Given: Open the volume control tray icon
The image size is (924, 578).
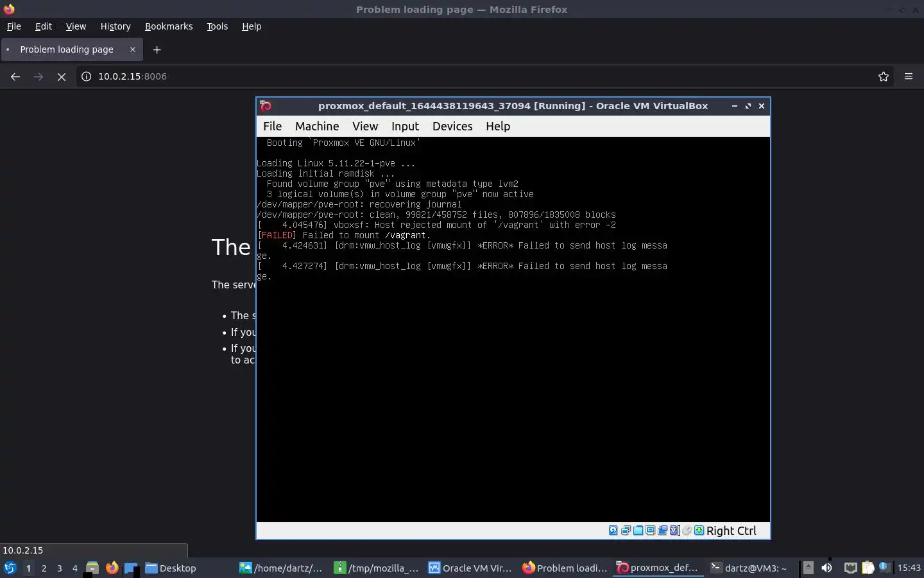Looking at the screenshot, I should click(x=826, y=568).
